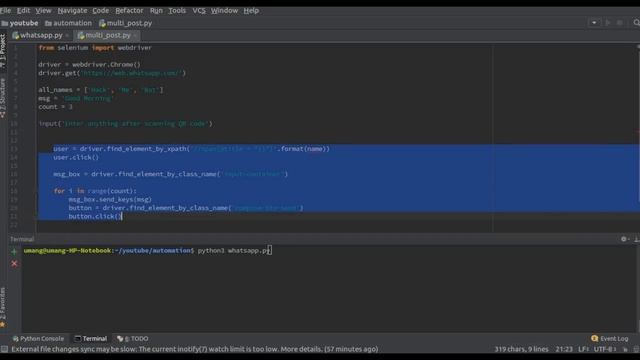The image size is (640, 360).
Task: Open the Edit menu
Action: [x=23, y=11]
